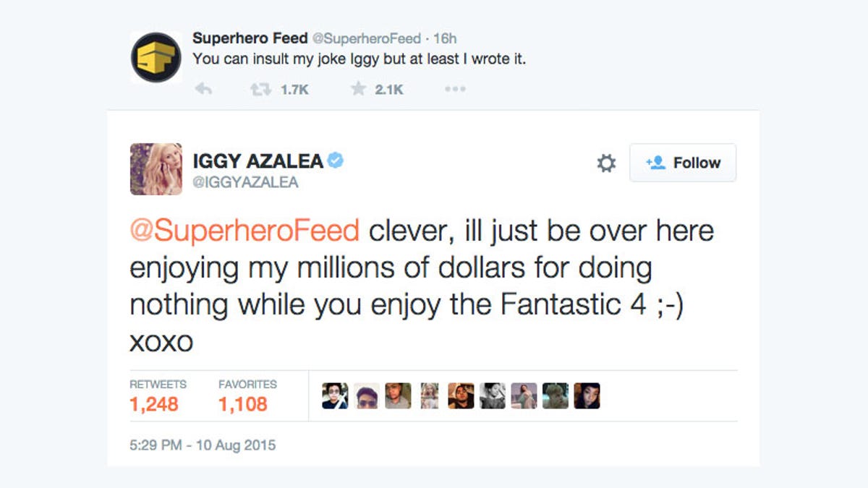Retweet the Superhero Feed tweet
Image resolution: width=868 pixels, height=488 pixels.
coord(260,90)
